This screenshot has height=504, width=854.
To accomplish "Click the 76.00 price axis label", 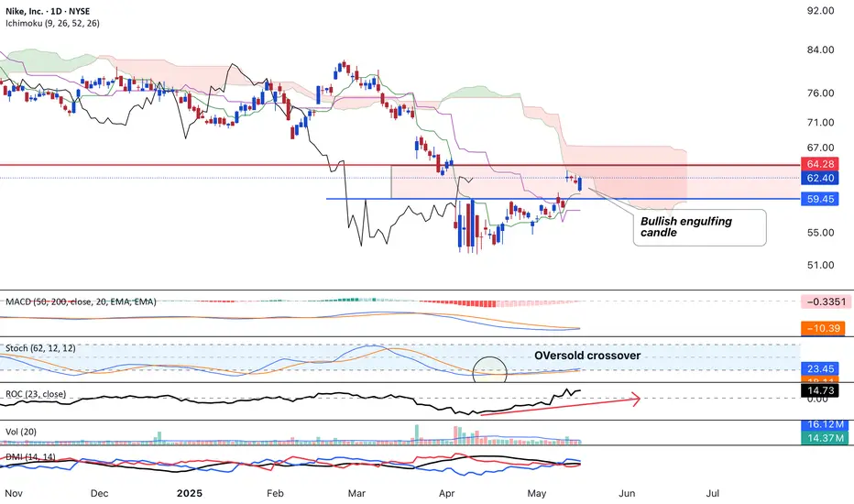I will coord(820,93).
